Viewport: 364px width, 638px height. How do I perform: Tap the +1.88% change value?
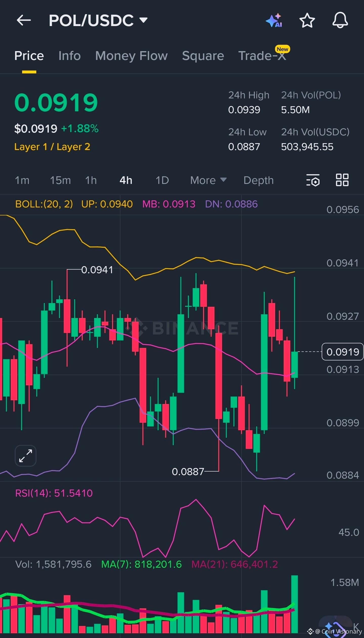pos(80,129)
